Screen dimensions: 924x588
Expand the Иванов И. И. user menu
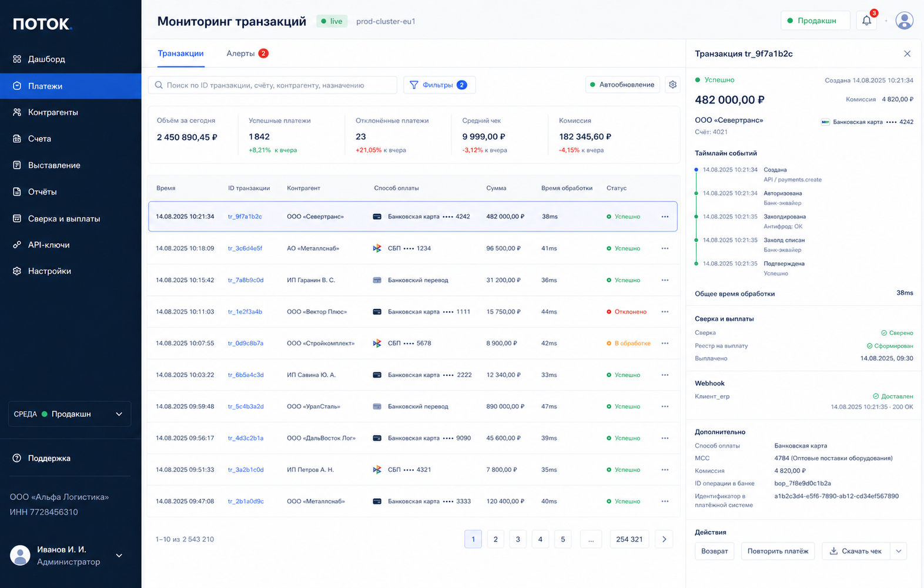coord(119,556)
